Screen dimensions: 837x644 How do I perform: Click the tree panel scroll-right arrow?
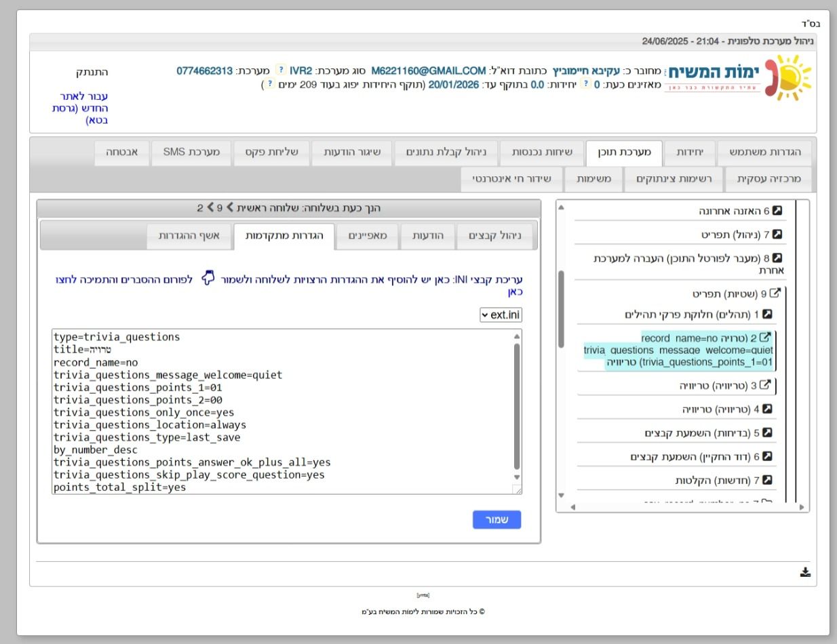(x=802, y=506)
